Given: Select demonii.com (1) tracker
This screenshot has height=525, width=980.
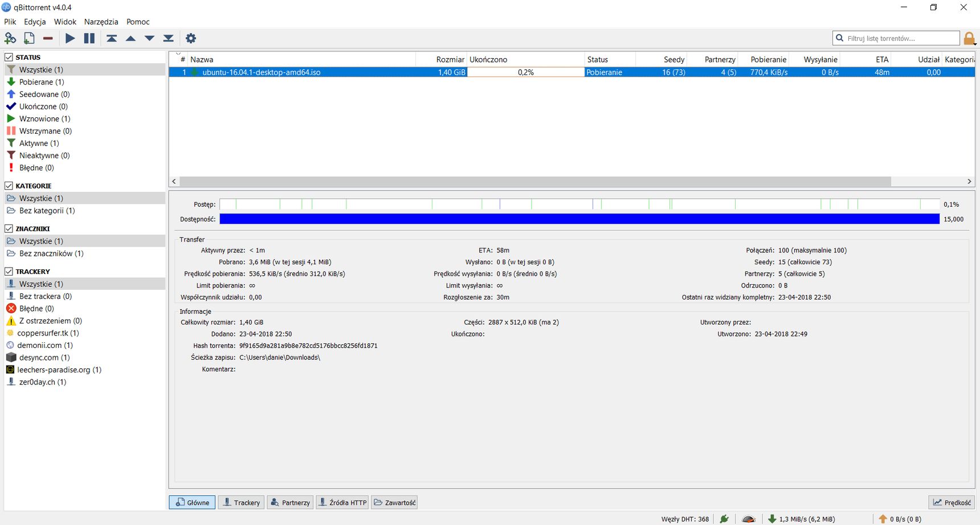Looking at the screenshot, I should pyautogui.click(x=85, y=345).
